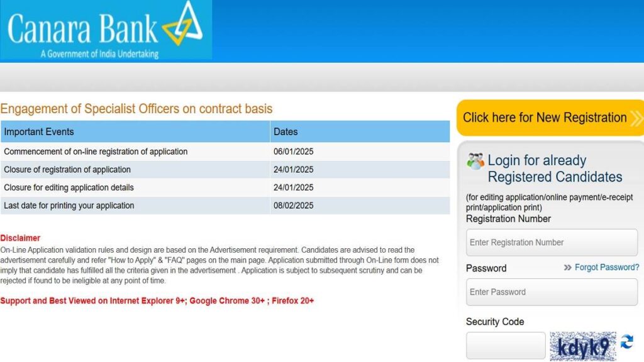Viewport: 644px width, 362px height.
Task: Click the Password label
Action: [486, 268]
